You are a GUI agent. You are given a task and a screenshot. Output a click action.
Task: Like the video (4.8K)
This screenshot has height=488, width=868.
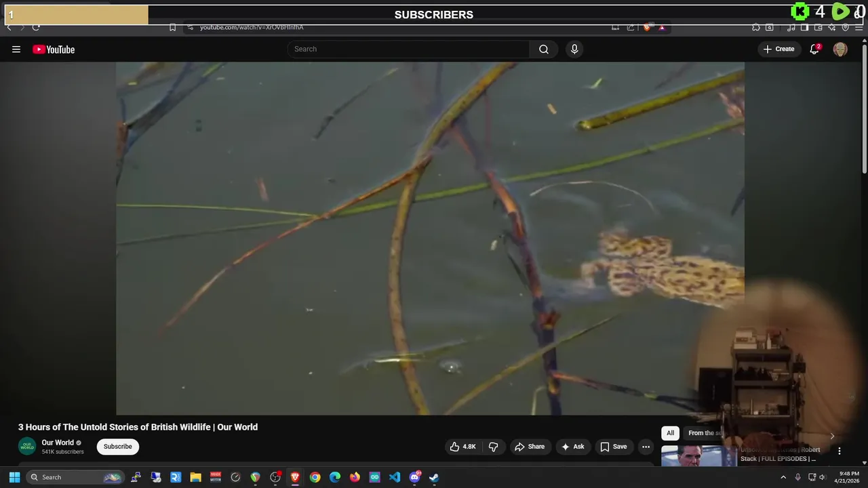tap(463, 447)
